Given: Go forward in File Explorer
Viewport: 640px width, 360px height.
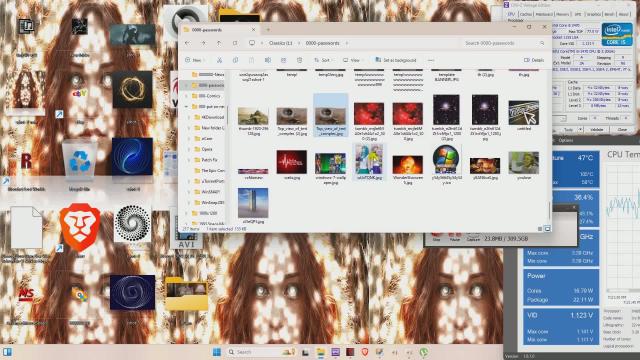Looking at the screenshot, I should pyautogui.click(x=203, y=43).
